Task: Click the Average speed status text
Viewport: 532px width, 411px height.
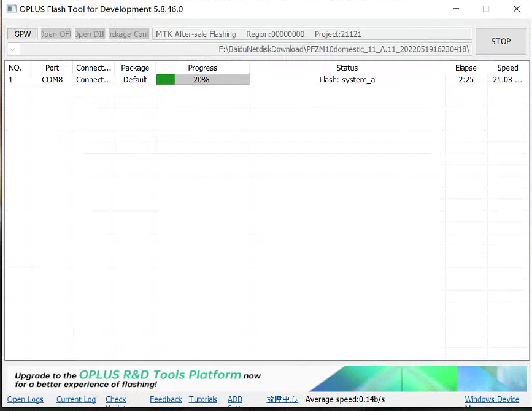Action: coord(345,399)
